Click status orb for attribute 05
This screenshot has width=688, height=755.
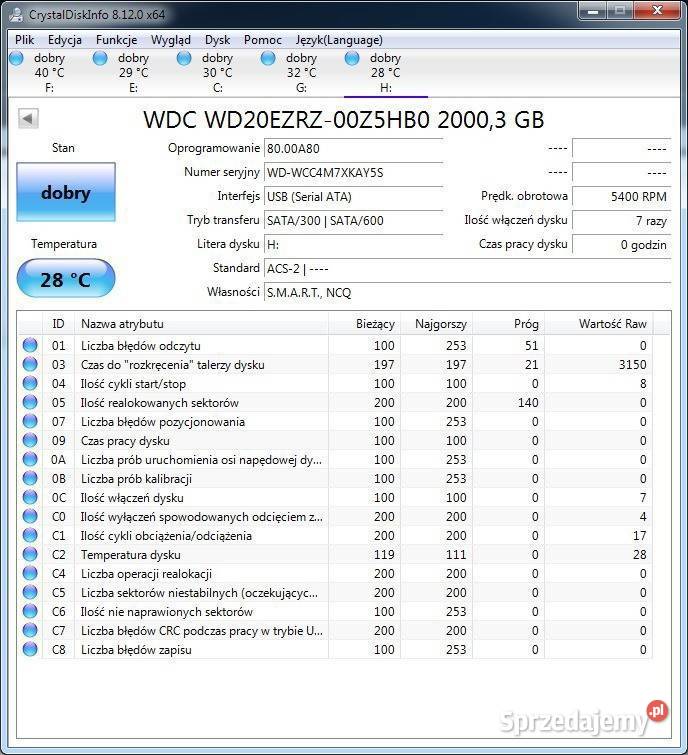(30, 403)
